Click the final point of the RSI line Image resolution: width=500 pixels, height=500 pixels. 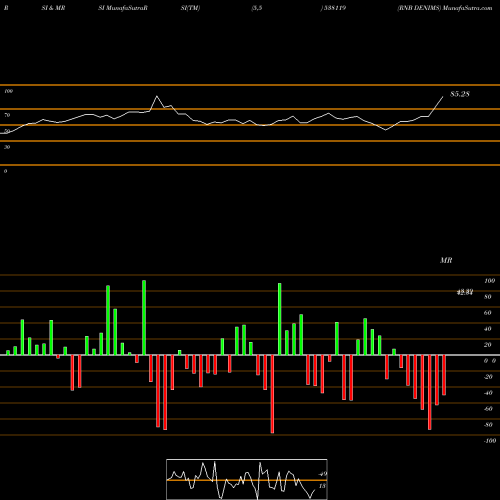[443, 97]
